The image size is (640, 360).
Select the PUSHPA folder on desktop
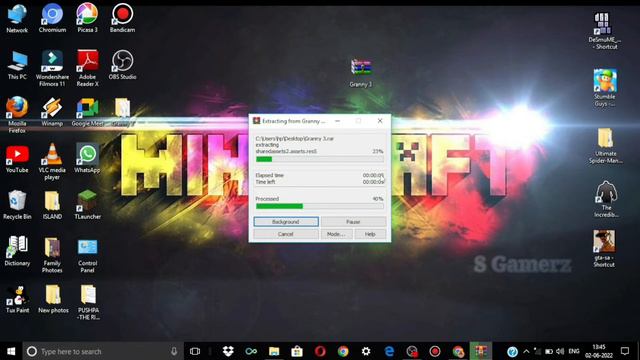pos(88,302)
